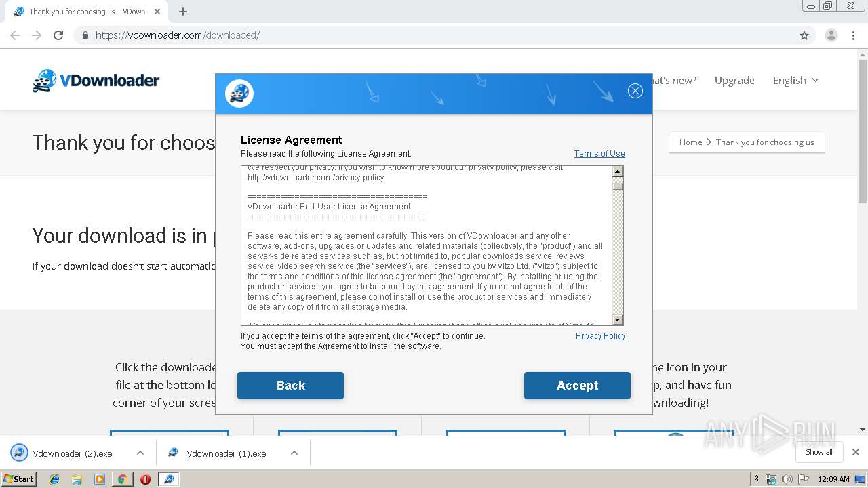Screen dimensions: 868x488
Task: Open Windows Explorer folder from the taskbar
Action: 77,479
